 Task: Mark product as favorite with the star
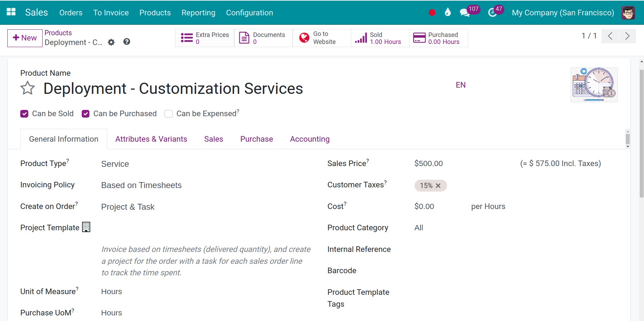click(27, 88)
